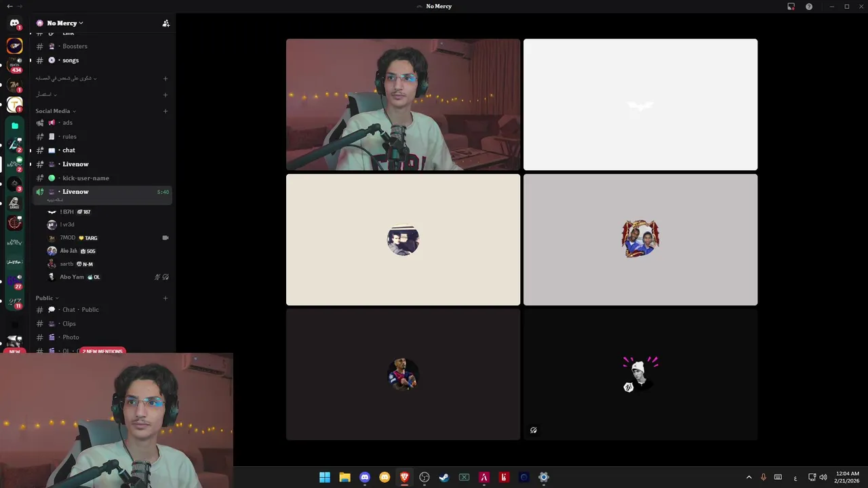
Task: Click the 5:40 timer on Livenow voice channel
Action: tap(163, 192)
